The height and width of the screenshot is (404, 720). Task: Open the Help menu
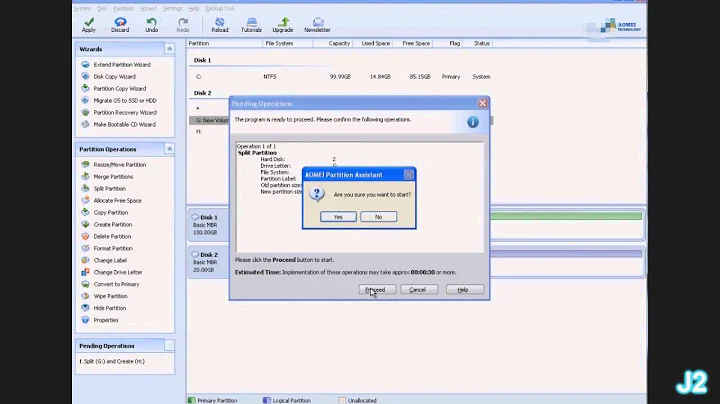coord(194,8)
